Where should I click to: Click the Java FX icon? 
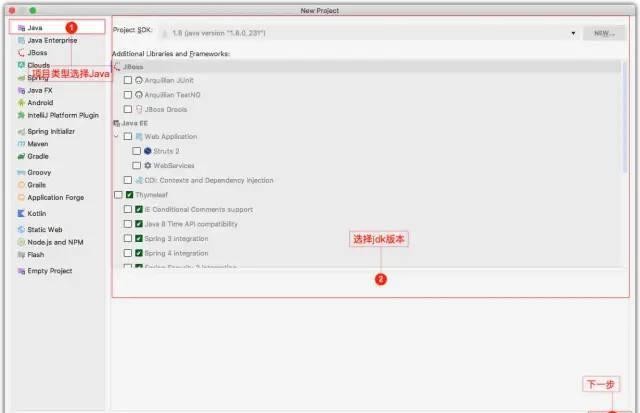coord(21,90)
